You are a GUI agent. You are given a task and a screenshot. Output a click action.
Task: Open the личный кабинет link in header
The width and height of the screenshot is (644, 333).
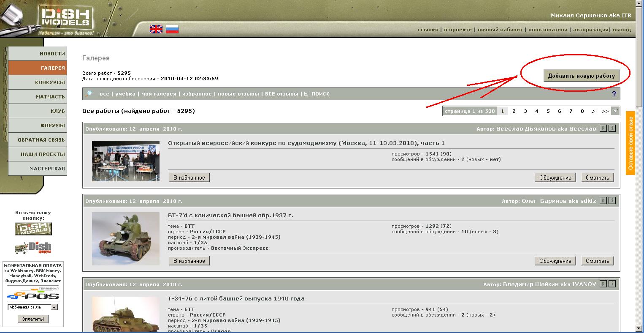tap(500, 30)
